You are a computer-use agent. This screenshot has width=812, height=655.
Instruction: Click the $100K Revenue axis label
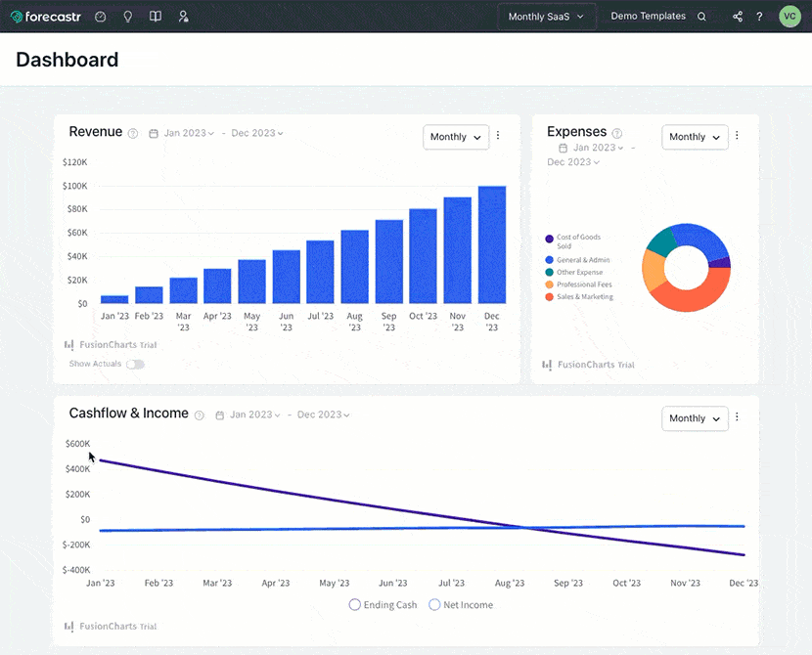pos(75,186)
